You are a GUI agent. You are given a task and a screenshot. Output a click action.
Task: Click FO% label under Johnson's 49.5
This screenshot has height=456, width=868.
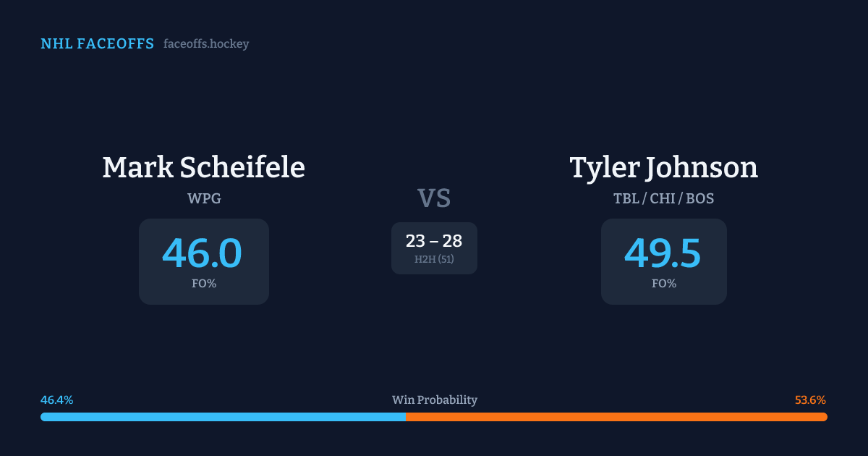point(663,284)
